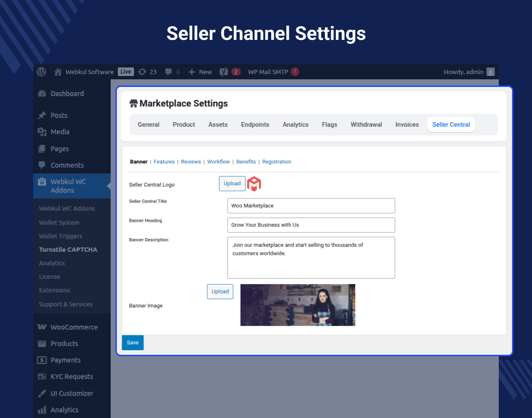Click the Webkul WC Addons bag icon
The height and width of the screenshot is (418, 532).
pos(42,181)
